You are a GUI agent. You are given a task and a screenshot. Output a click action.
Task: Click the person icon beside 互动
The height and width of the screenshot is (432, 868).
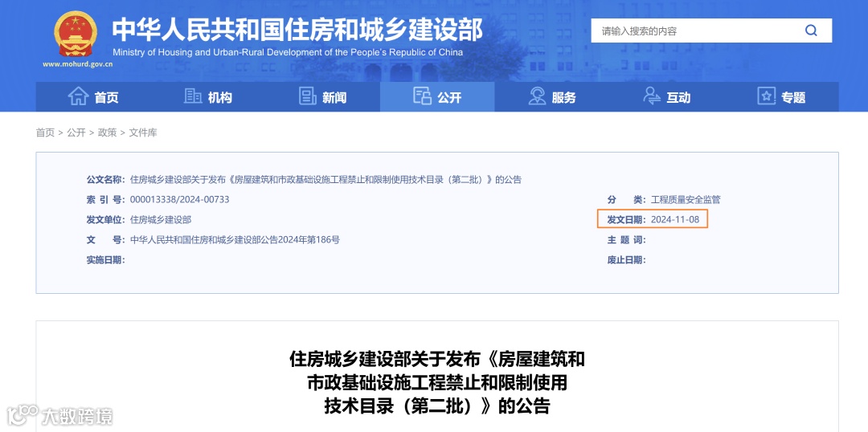pos(652,96)
